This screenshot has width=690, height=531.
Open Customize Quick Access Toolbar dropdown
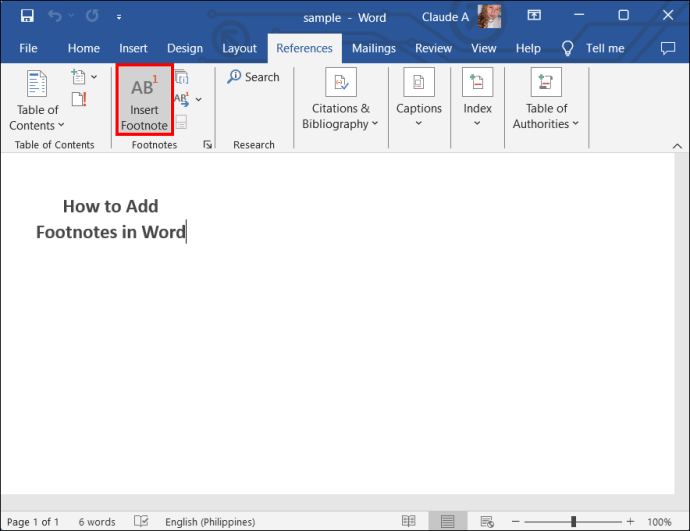coord(119,17)
